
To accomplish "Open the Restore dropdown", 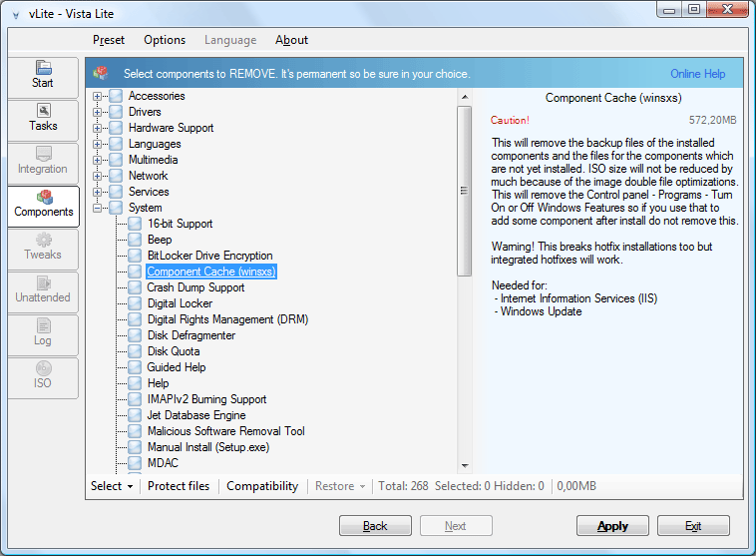I will (340, 486).
